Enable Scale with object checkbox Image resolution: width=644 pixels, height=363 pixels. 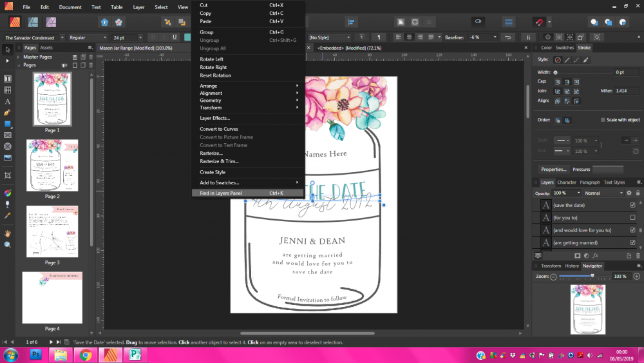point(603,120)
